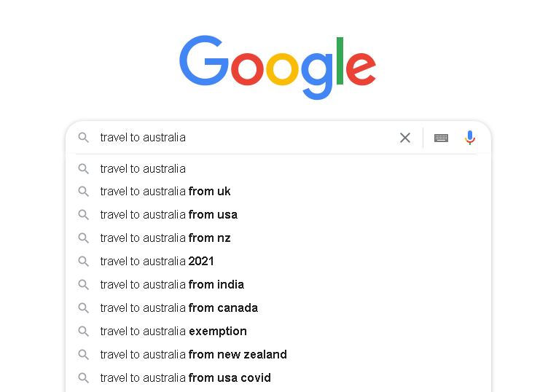This screenshot has width=556, height=392.
Task: Choose suggestion "travel to australia from india"
Action: coord(172,285)
